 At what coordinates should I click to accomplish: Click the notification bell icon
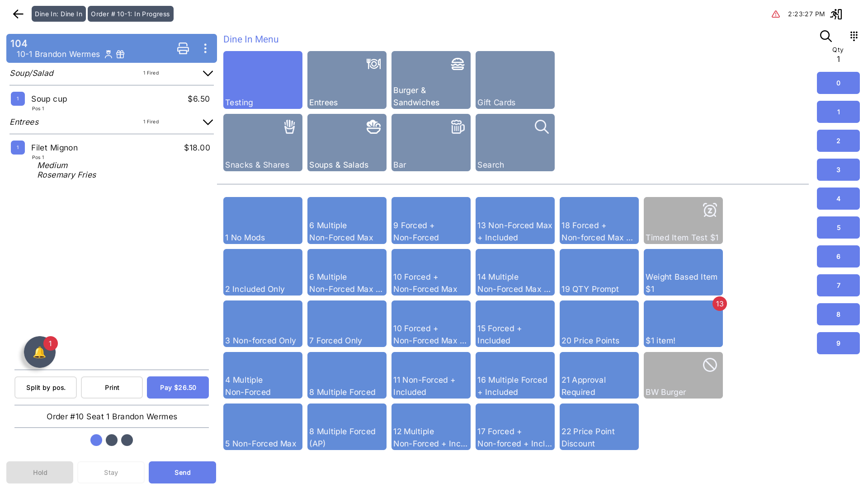click(x=40, y=352)
